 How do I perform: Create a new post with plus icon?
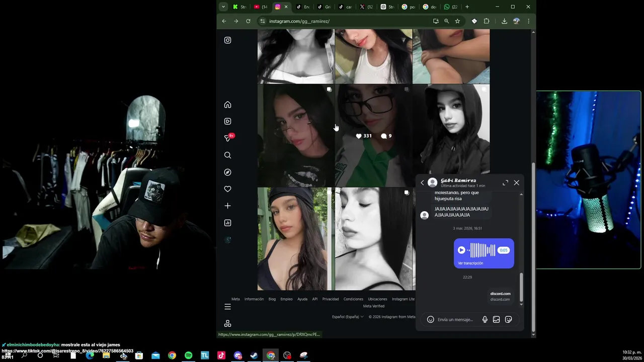point(227,206)
